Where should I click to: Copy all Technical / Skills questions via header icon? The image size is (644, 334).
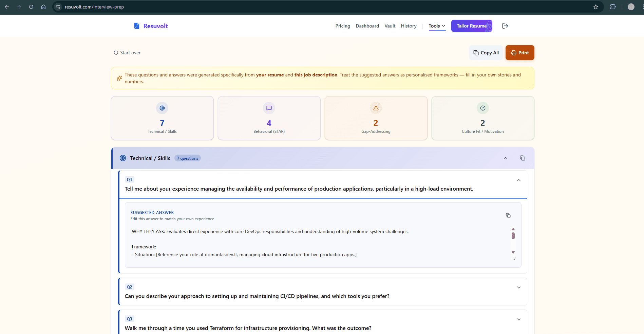[x=522, y=158]
